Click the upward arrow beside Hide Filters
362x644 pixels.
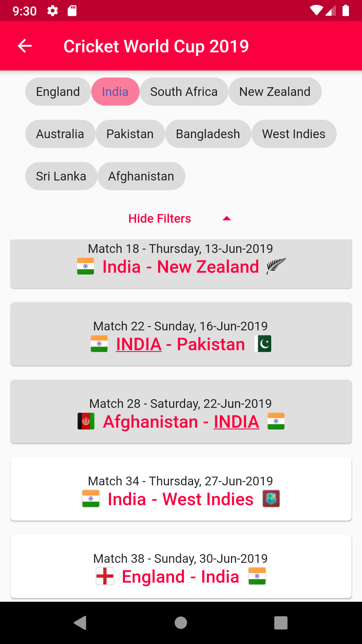click(x=227, y=219)
